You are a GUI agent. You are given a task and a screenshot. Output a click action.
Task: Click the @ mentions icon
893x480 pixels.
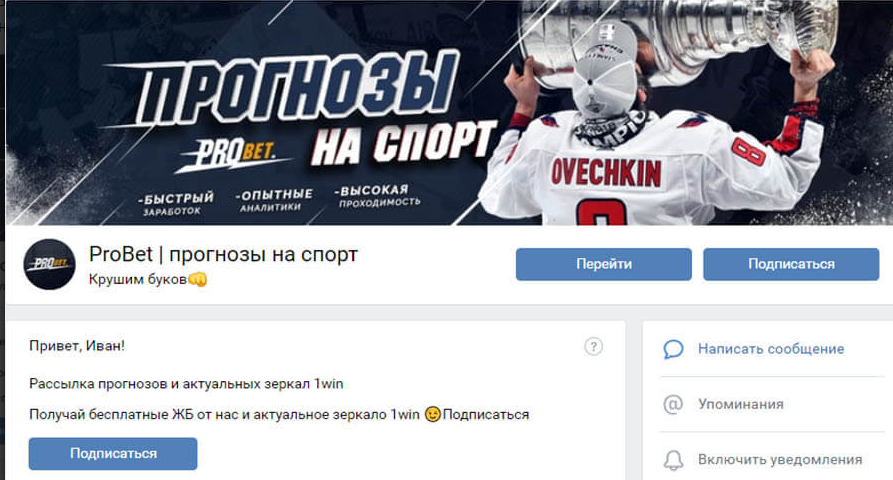point(673,404)
